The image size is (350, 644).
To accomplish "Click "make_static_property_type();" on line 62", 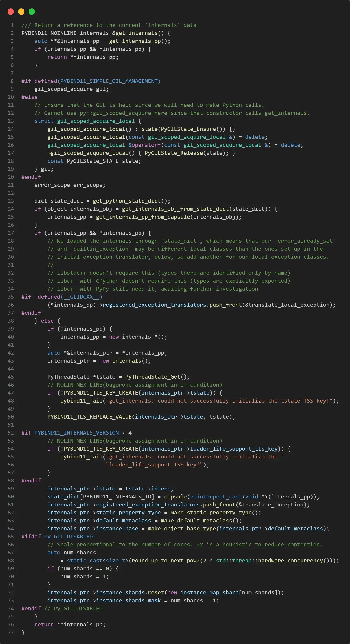I will (216, 513).
